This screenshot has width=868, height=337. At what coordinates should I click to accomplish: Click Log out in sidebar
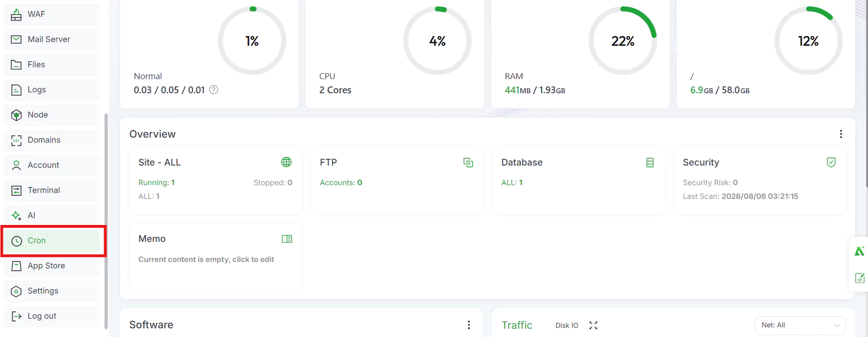point(52,316)
